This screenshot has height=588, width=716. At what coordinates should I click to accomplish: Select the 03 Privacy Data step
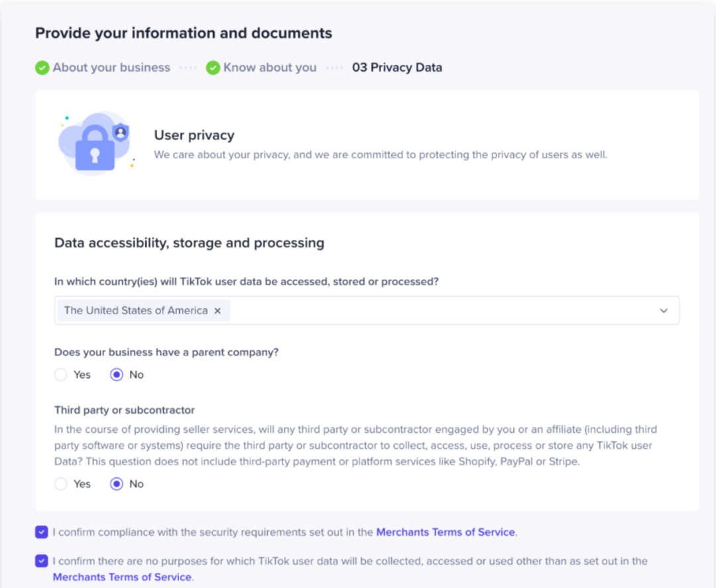[x=397, y=68]
